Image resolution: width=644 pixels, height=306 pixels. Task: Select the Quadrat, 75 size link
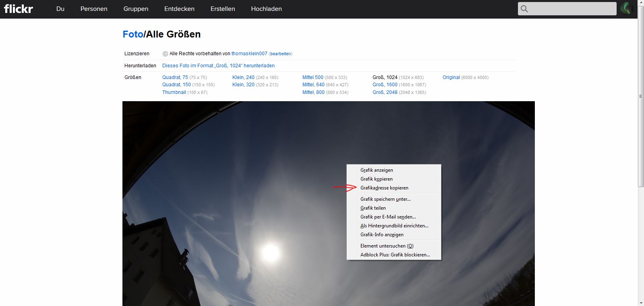click(175, 77)
